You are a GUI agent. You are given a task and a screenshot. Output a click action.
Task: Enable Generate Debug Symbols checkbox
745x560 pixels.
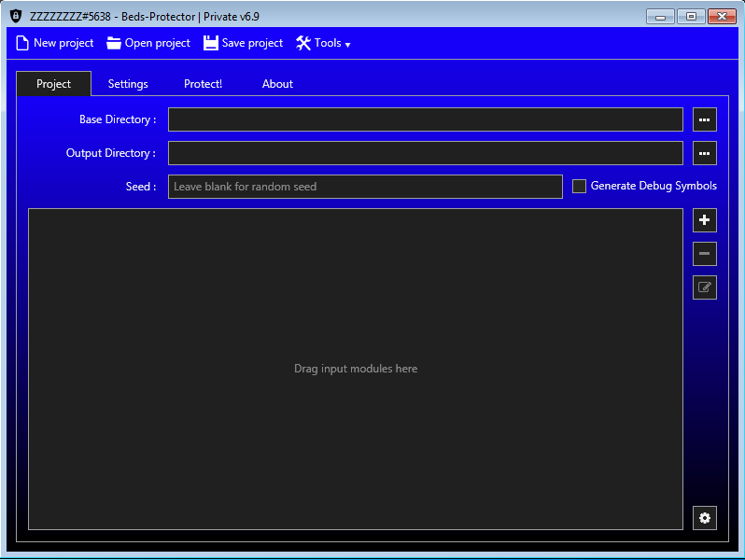pyautogui.click(x=579, y=187)
